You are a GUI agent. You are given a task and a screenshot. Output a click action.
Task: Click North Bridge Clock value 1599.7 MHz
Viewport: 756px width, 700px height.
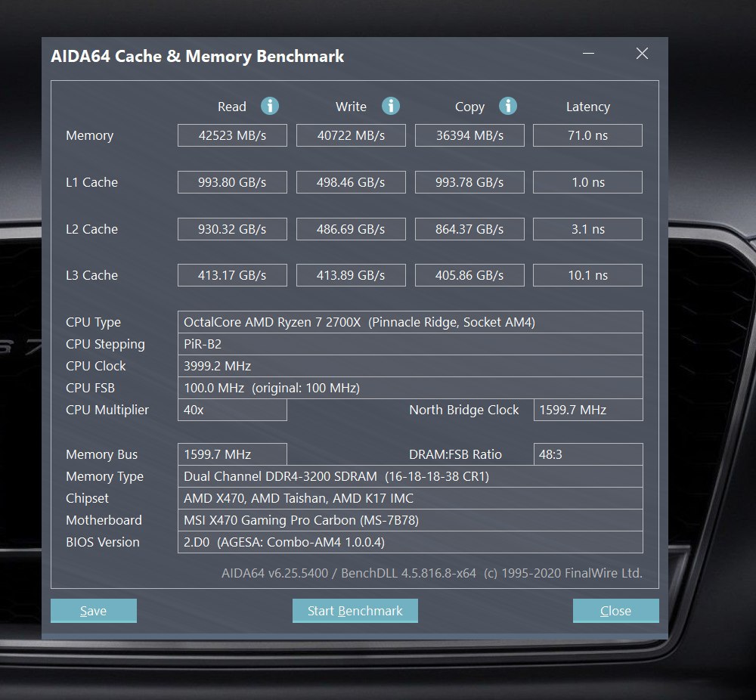588,410
